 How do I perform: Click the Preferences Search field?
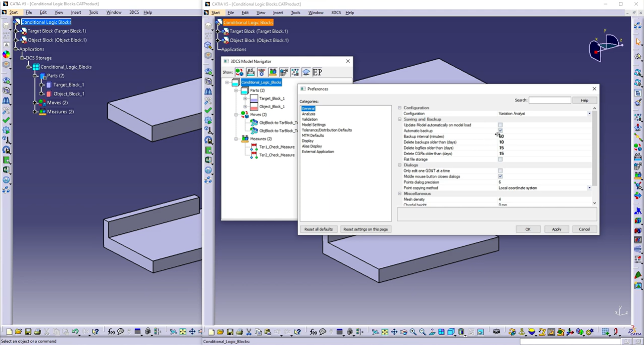550,100
